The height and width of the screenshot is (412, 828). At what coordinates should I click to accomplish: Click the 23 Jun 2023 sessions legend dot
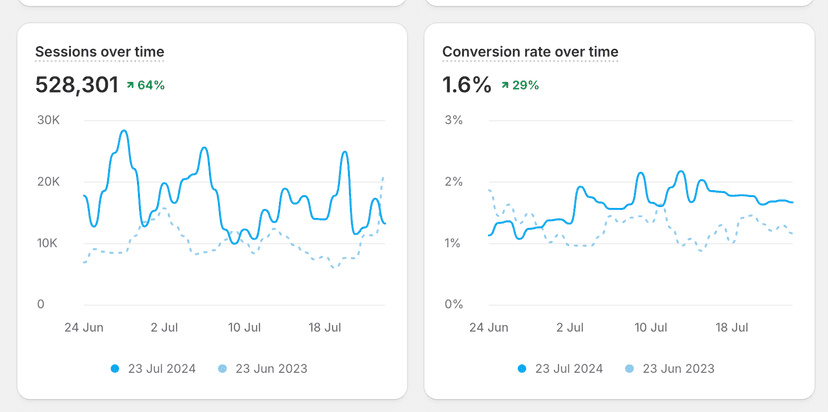(223, 369)
